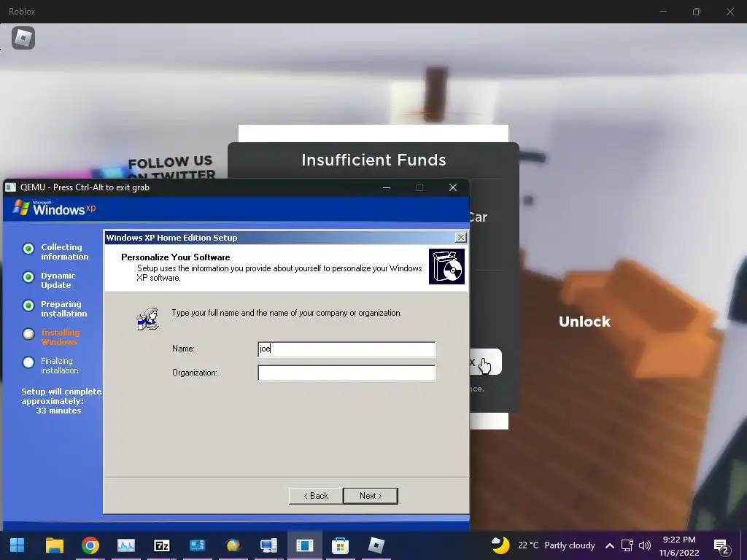Open the network status tray icon
Image resolution: width=747 pixels, height=560 pixels.
coord(627,545)
